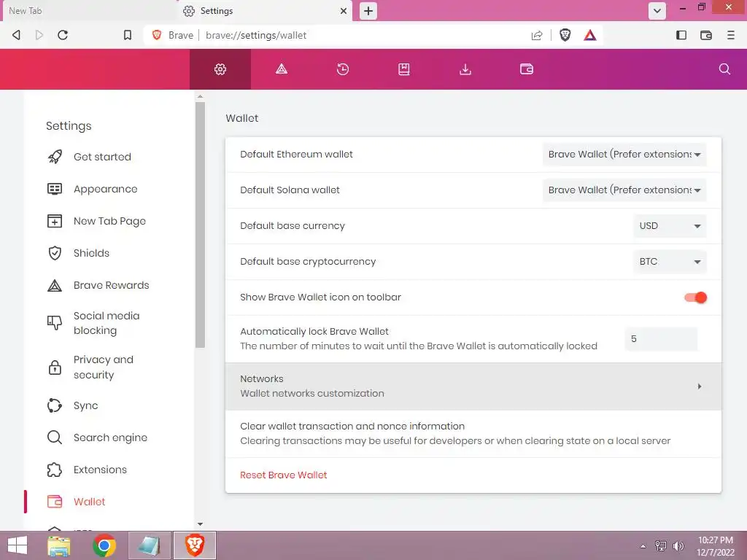Image resolution: width=747 pixels, height=560 pixels.
Task: Close the Settings tab
Action: pos(343,11)
